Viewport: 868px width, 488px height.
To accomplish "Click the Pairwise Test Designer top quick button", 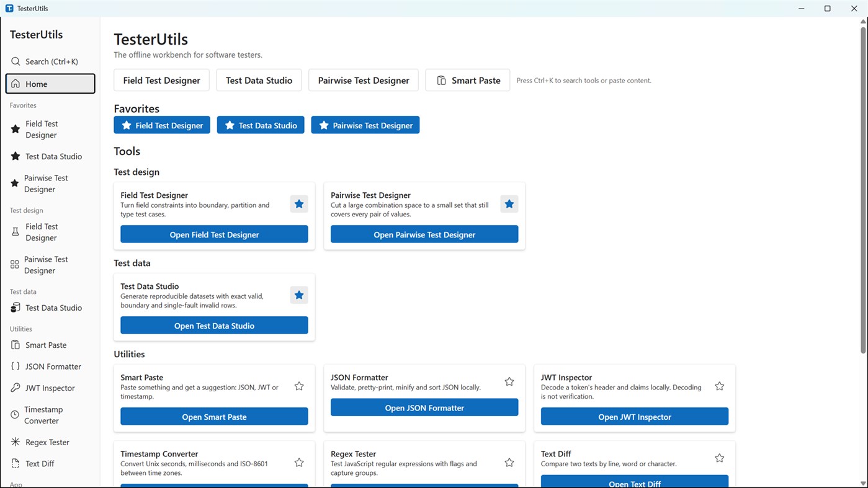I will click(364, 80).
